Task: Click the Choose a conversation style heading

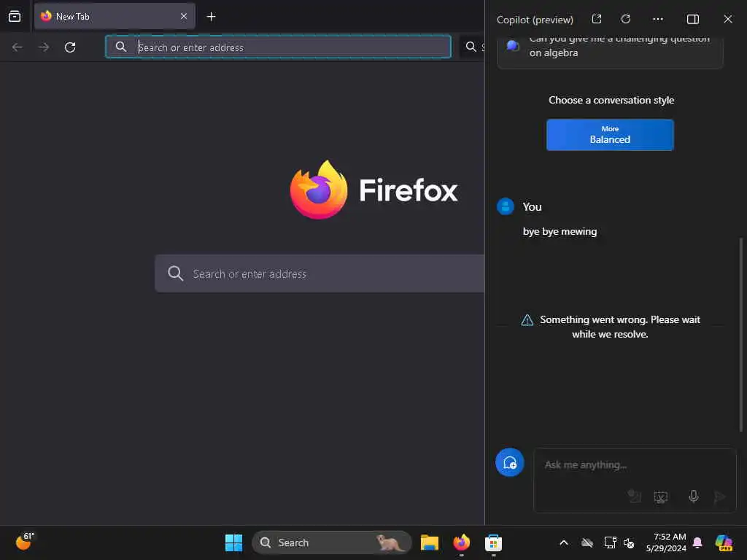Action: pos(611,100)
